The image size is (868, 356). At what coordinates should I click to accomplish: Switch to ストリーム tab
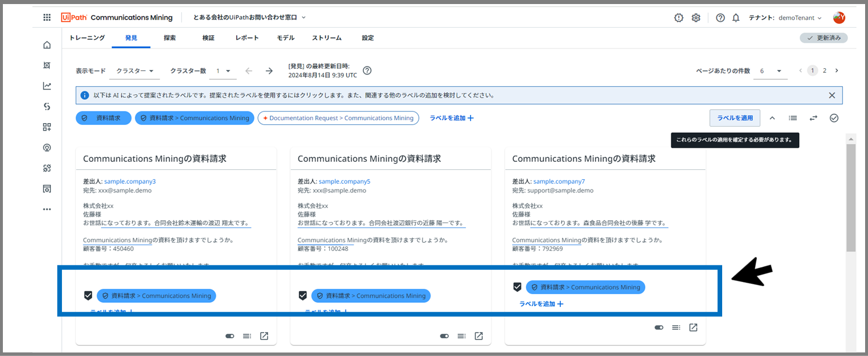tap(327, 38)
